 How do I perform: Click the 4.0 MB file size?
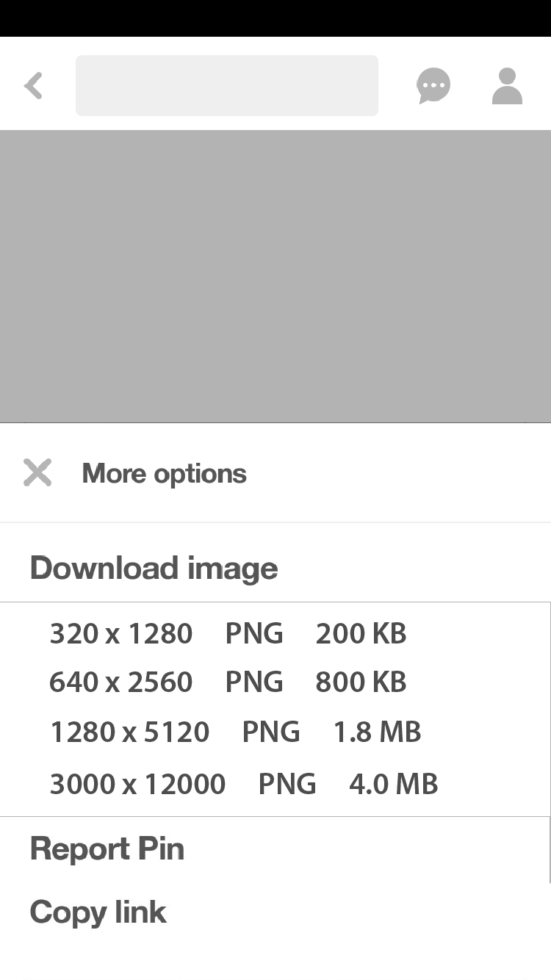point(393,784)
